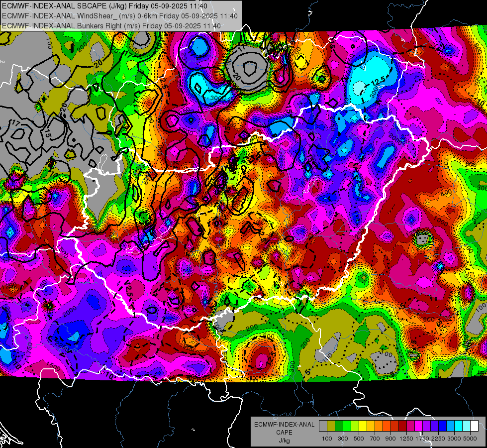
Task: Click the legend title ECMWF-INDEX-ANAL
Action: point(284,425)
